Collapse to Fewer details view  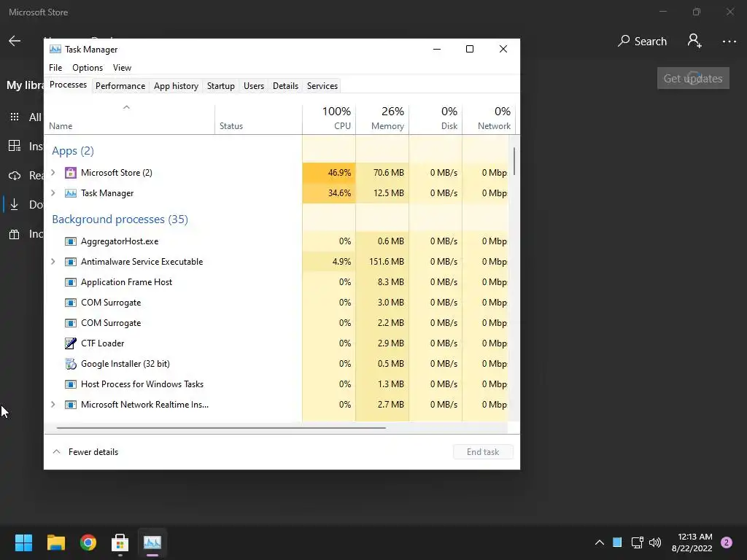85,452
